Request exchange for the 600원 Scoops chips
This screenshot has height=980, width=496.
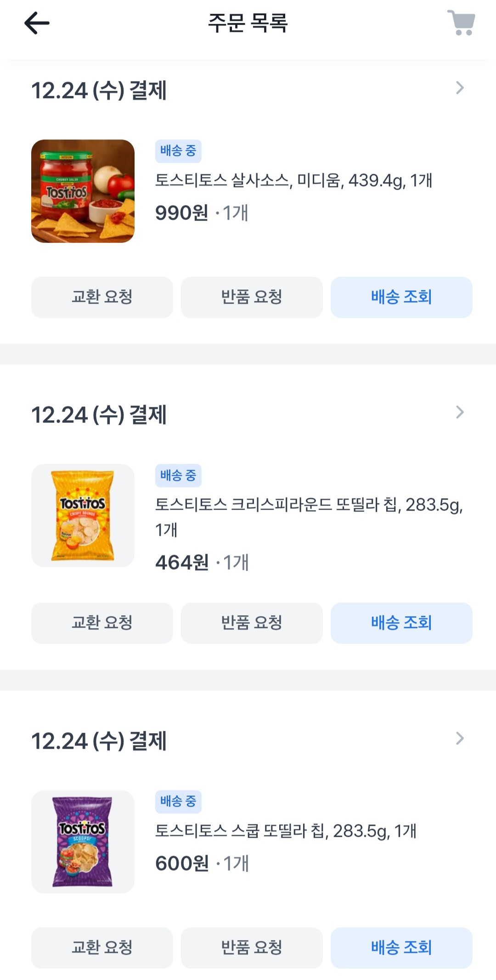(x=102, y=948)
